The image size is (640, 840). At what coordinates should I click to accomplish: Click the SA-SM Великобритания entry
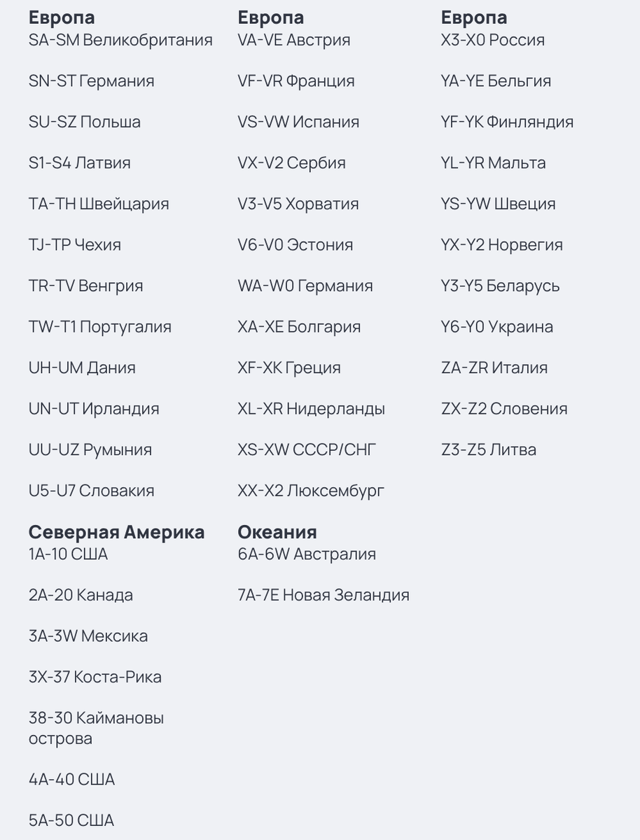click(x=120, y=41)
